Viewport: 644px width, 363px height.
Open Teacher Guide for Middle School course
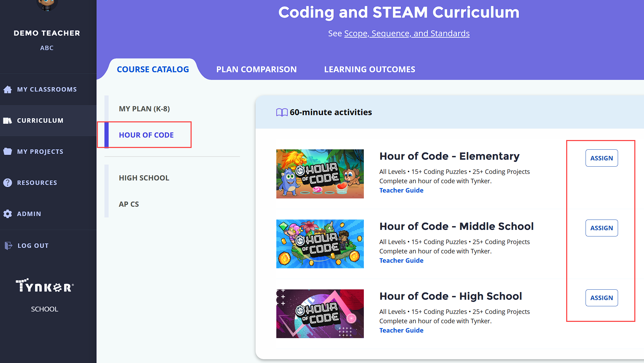click(x=401, y=261)
